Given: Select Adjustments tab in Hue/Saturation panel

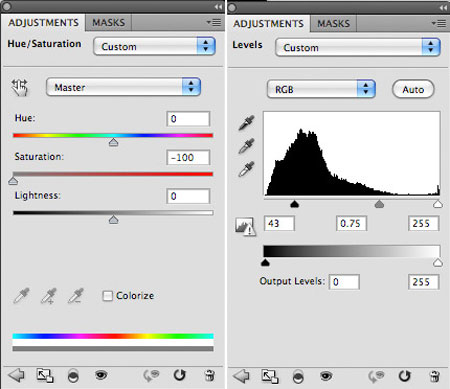Looking at the screenshot, I should [43, 23].
